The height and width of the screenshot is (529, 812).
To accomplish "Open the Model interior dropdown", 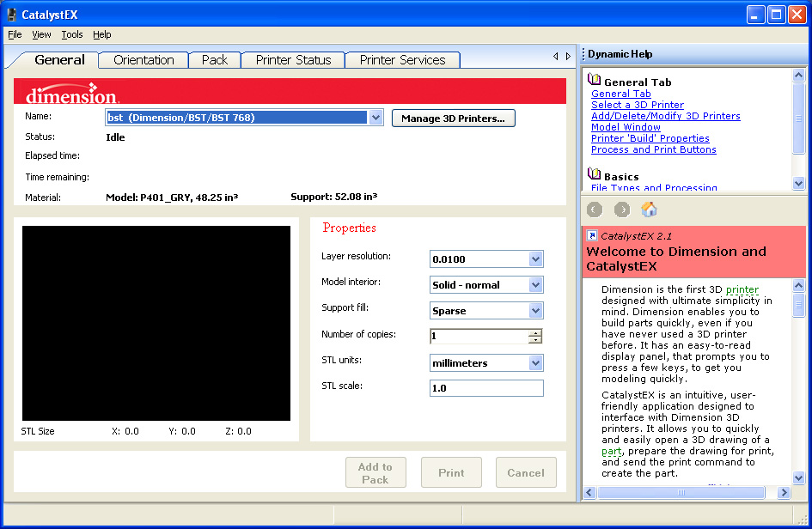I will [x=536, y=285].
